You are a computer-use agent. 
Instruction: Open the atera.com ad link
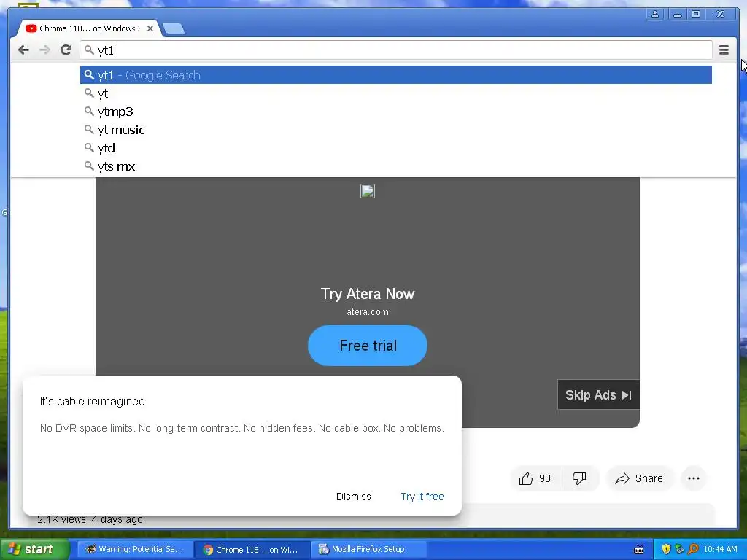click(x=368, y=312)
